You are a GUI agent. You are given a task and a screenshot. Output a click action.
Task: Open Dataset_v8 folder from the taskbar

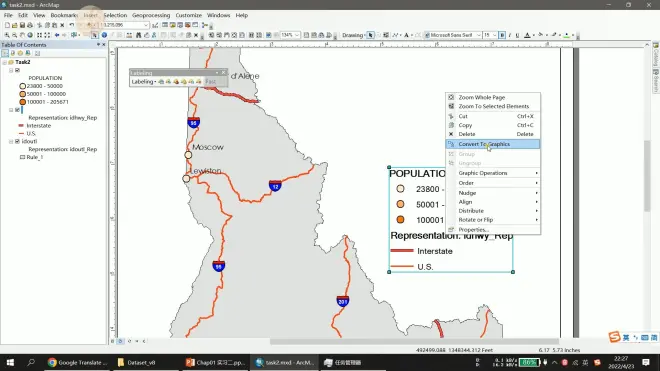pyautogui.click(x=136, y=362)
